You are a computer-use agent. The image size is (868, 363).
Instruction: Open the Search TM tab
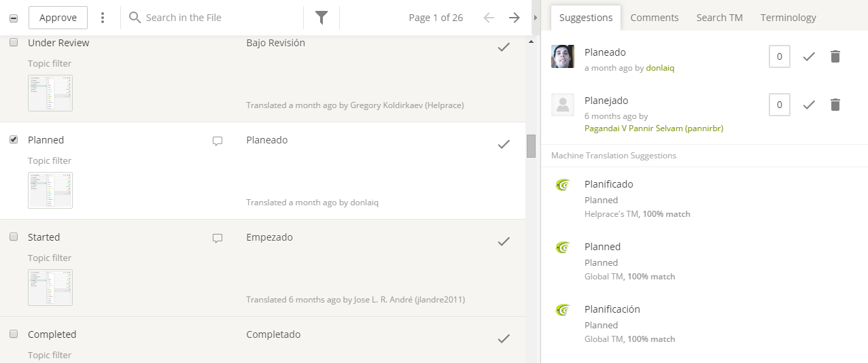[x=719, y=18]
